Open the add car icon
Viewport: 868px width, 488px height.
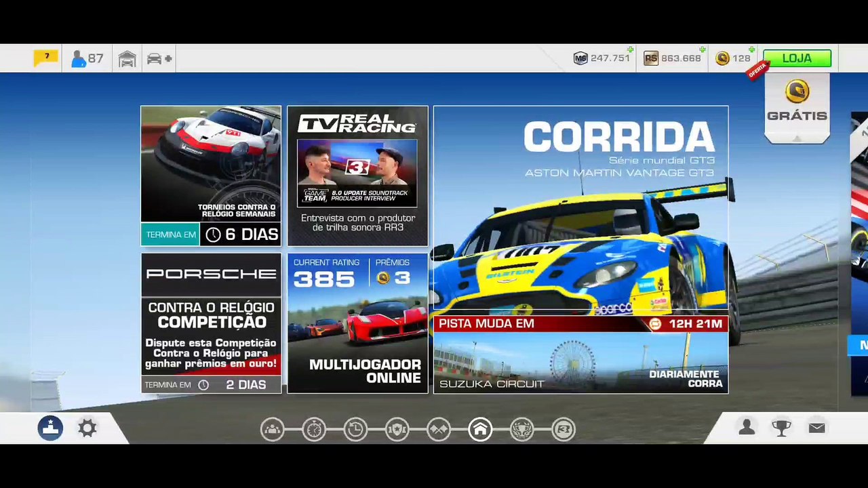pyautogui.click(x=159, y=59)
